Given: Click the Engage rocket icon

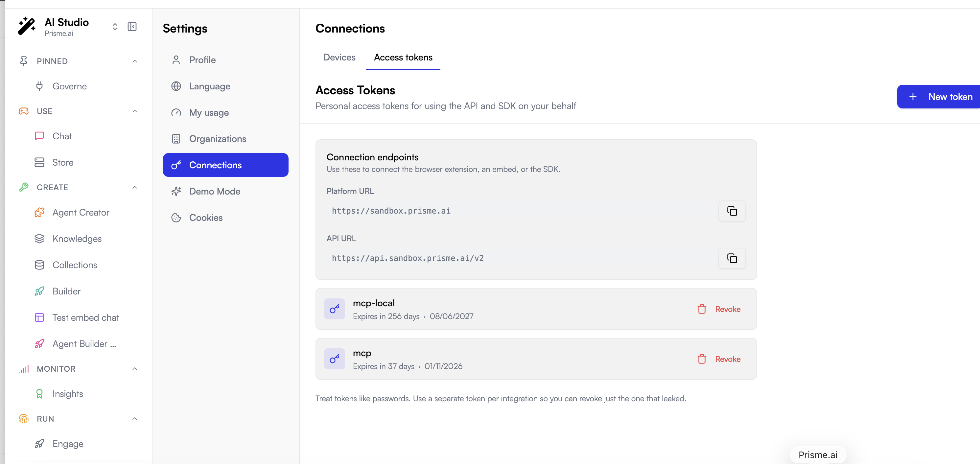Looking at the screenshot, I should (x=39, y=444).
